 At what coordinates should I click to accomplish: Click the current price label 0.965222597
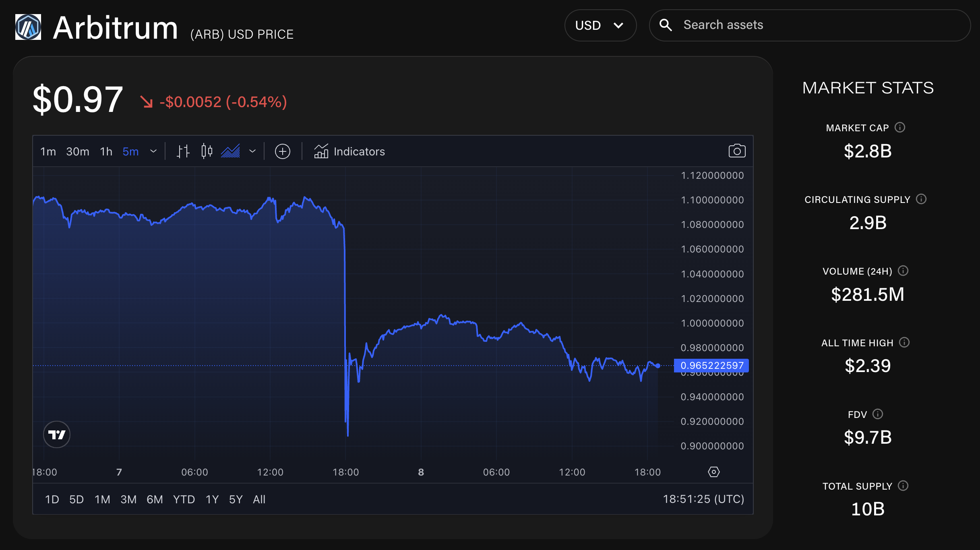pos(711,366)
